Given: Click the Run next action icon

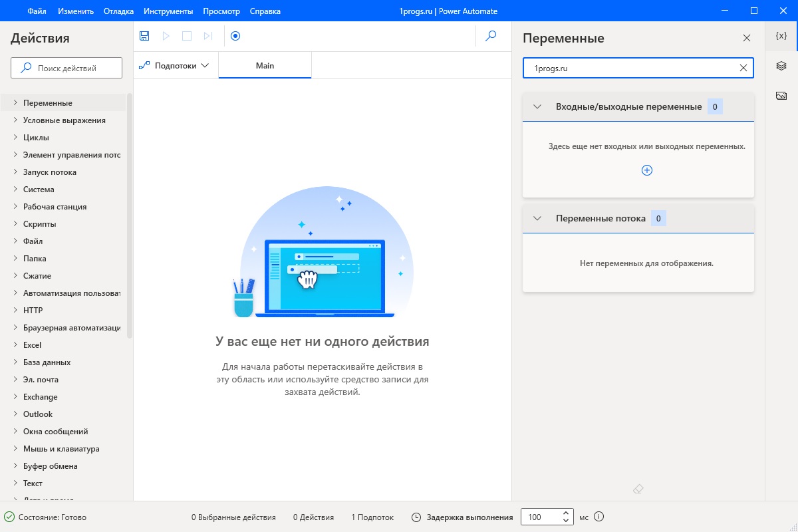Looking at the screenshot, I should click(x=208, y=36).
